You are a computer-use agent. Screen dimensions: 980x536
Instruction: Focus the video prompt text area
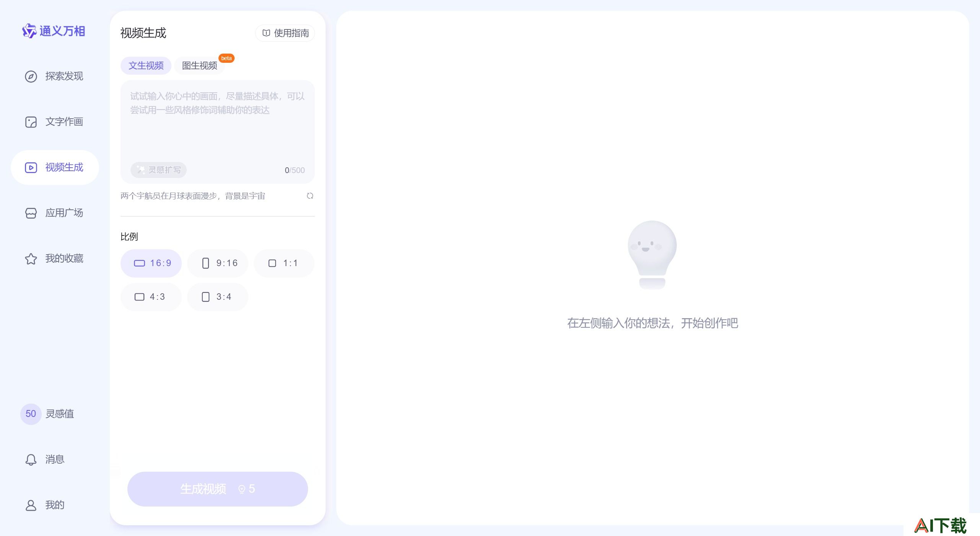click(218, 132)
